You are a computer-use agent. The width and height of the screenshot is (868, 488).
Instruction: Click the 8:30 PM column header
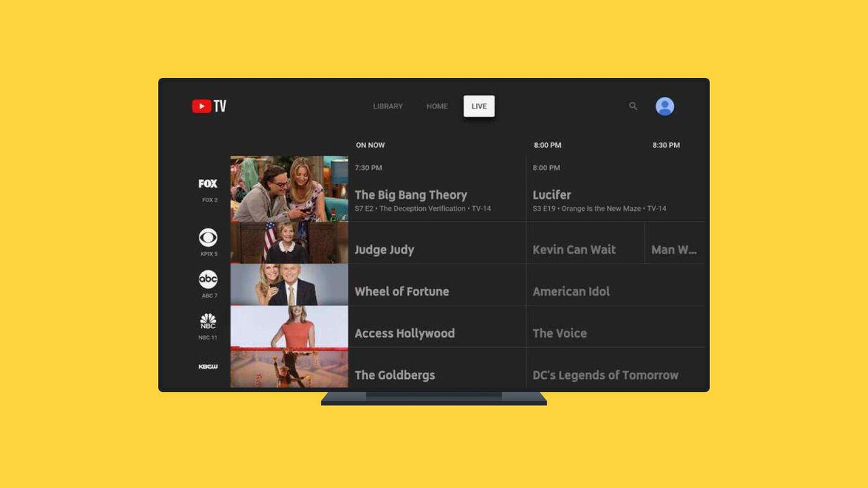666,145
